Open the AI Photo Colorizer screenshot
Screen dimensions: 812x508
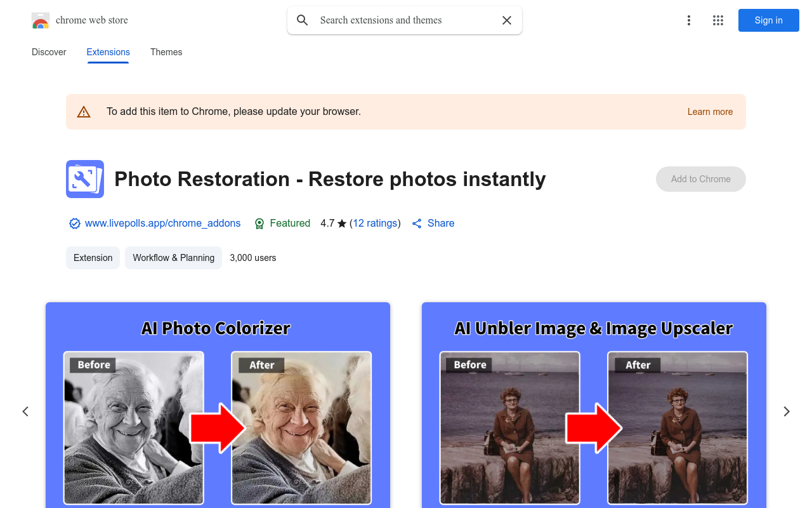pyautogui.click(x=218, y=405)
